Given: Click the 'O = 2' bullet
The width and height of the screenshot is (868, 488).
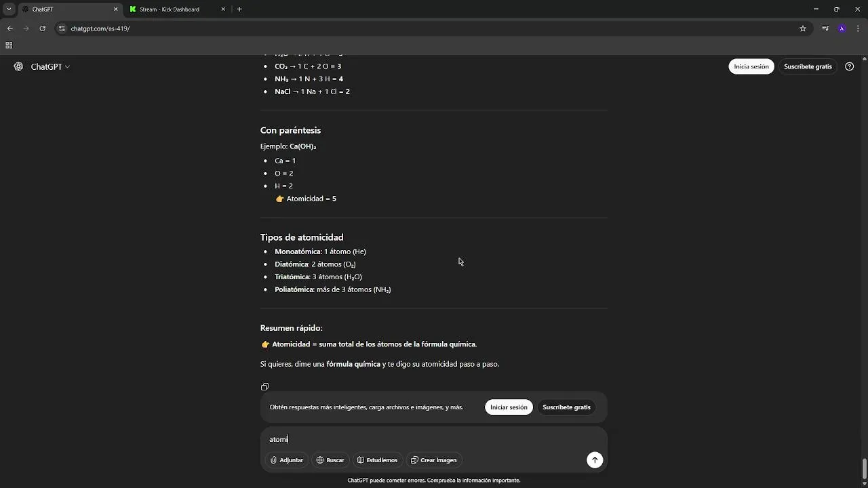Looking at the screenshot, I should pyautogui.click(x=283, y=174).
